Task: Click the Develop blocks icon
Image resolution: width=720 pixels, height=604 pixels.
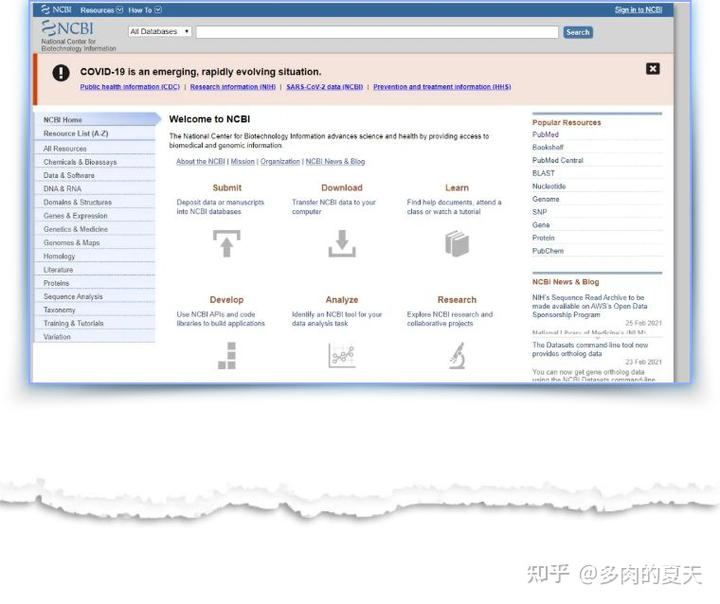Action: (227, 356)
